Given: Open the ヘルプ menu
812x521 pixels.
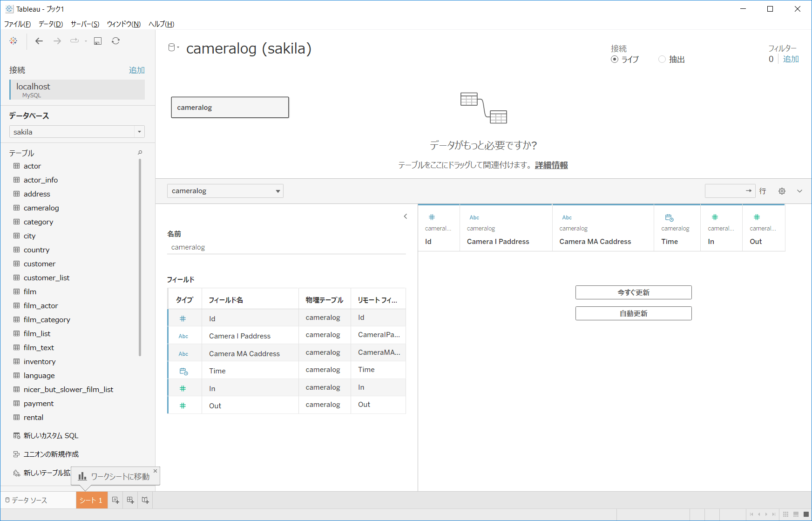Looking at the screenshot, I should [161, 24].
